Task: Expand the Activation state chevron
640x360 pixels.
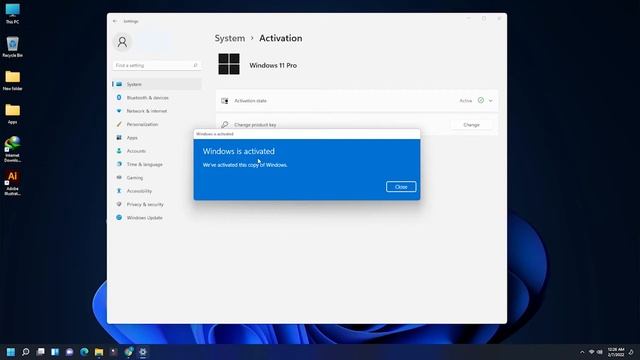Action: 491,100
